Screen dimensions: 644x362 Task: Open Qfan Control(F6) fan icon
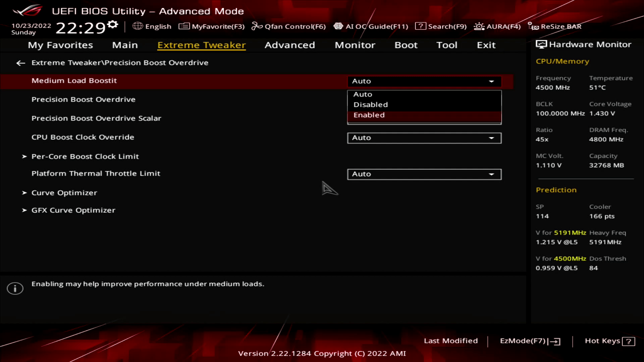(257, 26)
